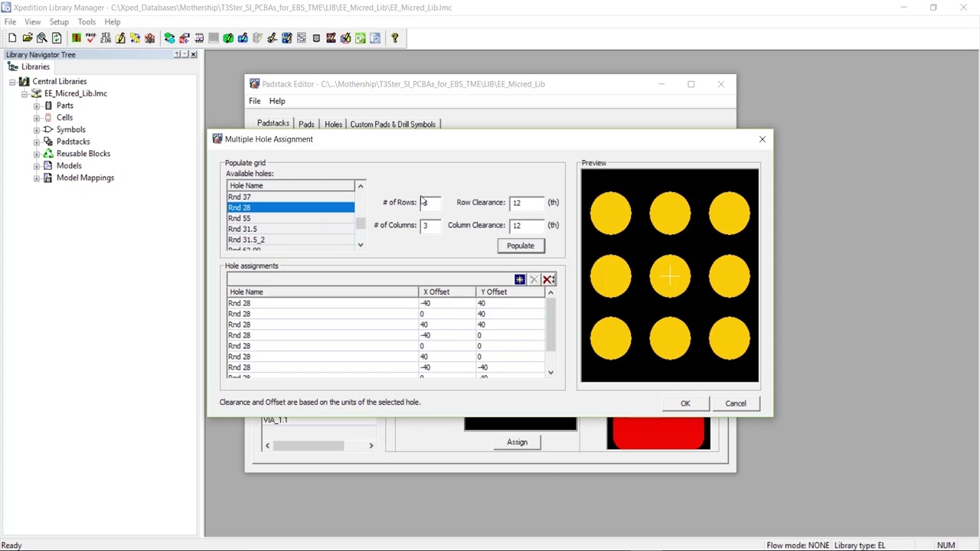Switch to the Pads tab

coord(306,124)
